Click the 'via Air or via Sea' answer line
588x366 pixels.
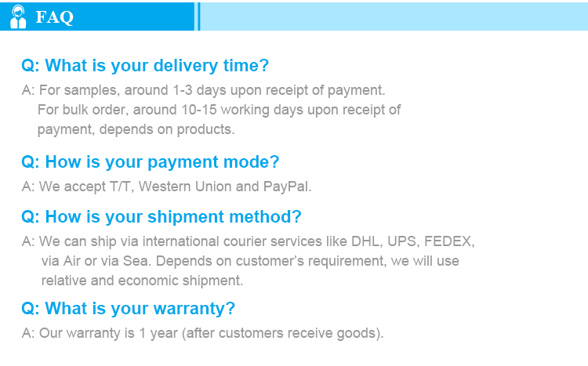tap(250, 261)
